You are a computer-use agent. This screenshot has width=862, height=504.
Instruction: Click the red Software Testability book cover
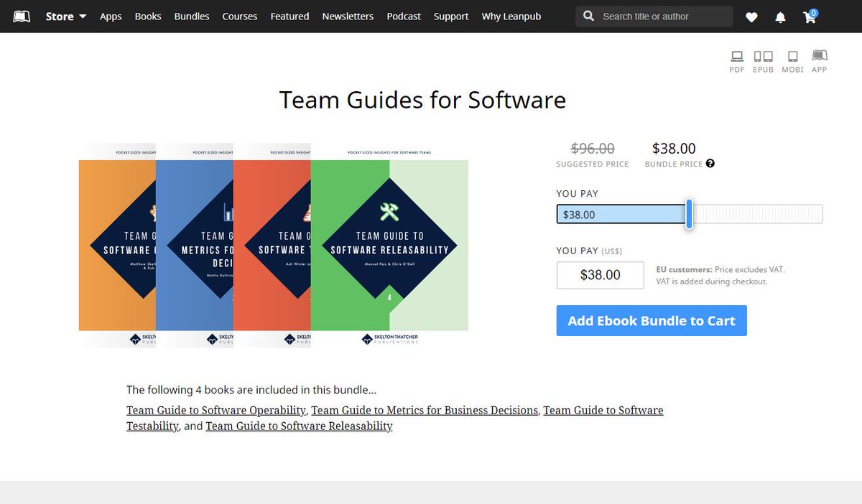tap(272, 245)
